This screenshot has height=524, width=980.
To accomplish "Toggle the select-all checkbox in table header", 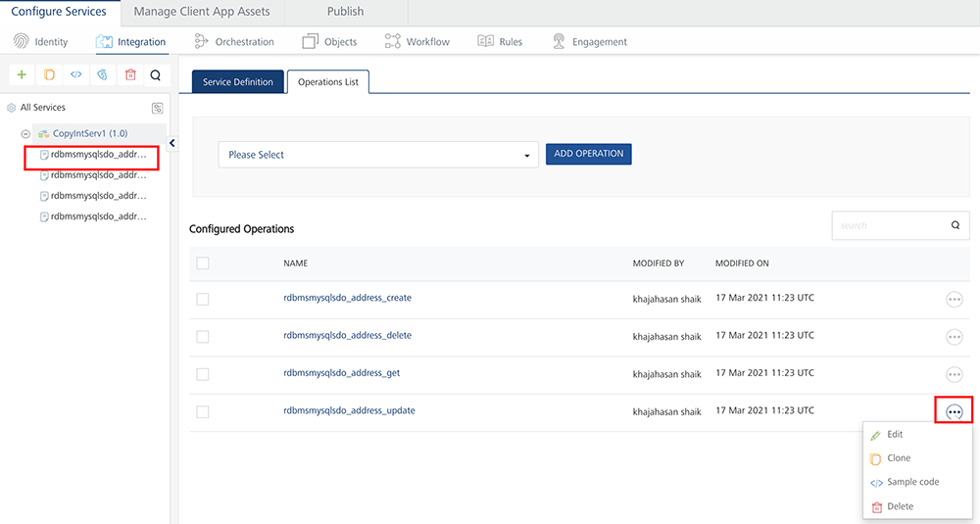I will tap(203, 263).
